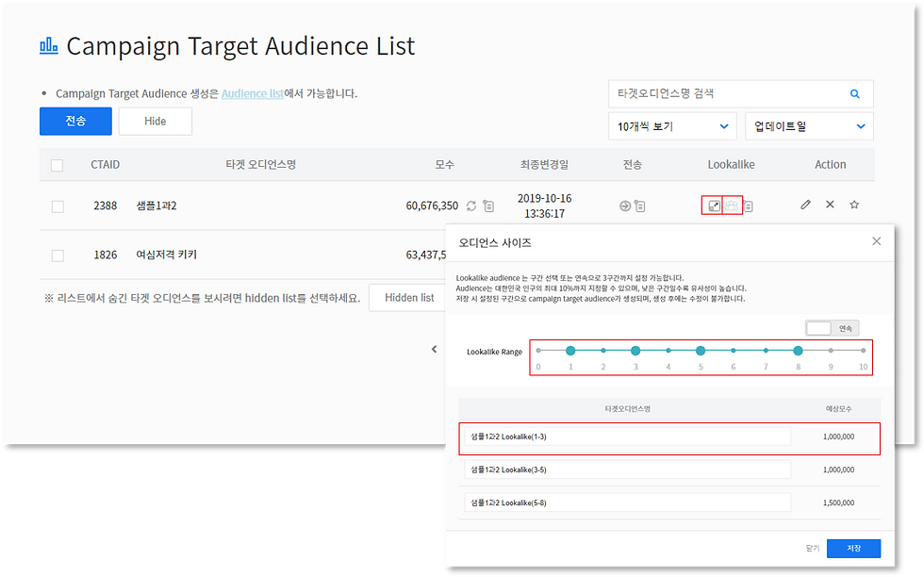Refresh audience count for 샘플1과2
The height and width of the screenshot is (577, 924).
[471, 206]
